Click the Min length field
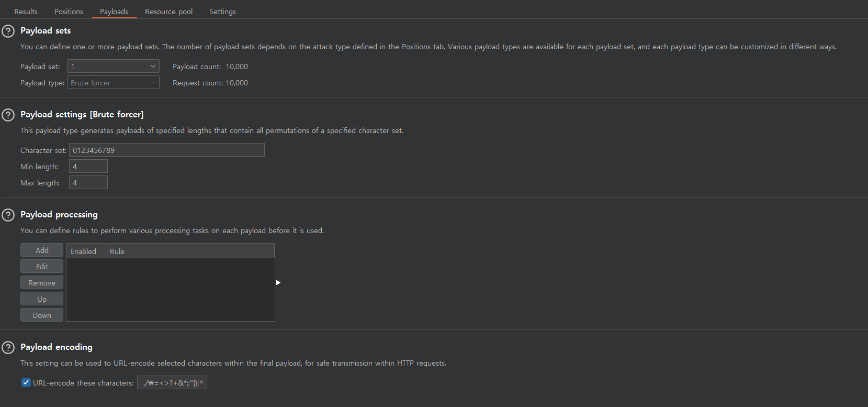868x407 pixels. (x=88, y=167)
